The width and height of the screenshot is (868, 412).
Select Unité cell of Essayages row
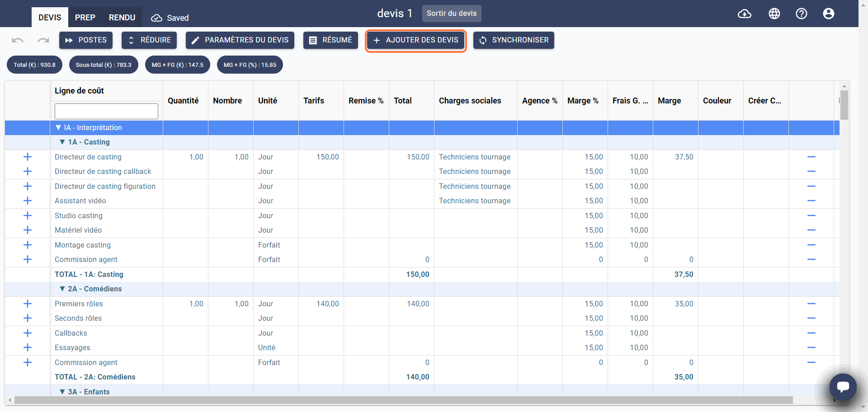[x=276, y=347]
